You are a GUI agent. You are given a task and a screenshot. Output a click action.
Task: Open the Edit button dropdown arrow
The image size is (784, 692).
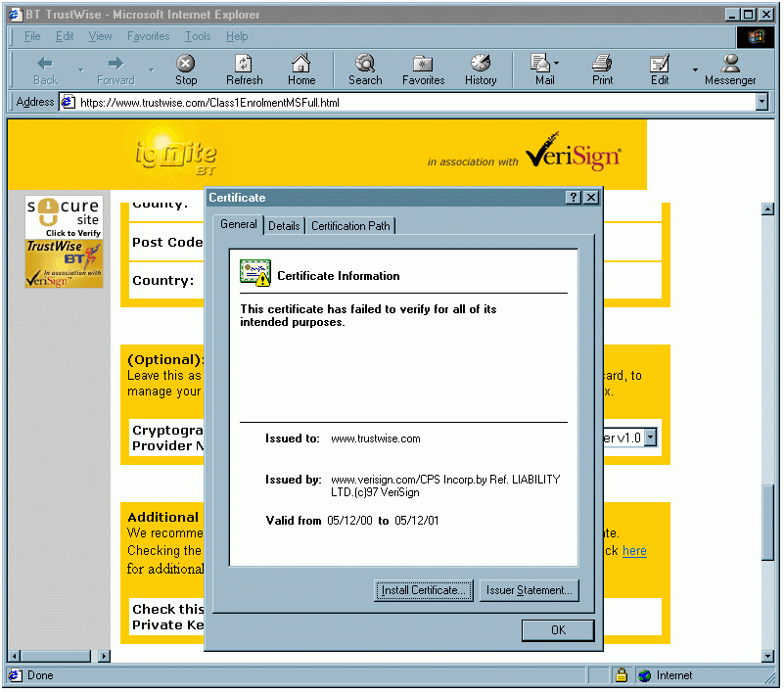[695, 70]
